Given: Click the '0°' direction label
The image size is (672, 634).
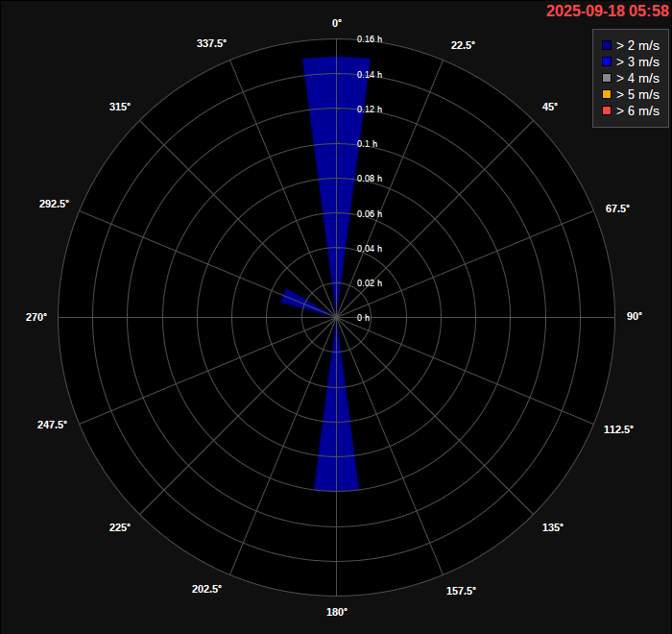Looking at the screenshot, I should 337,24.
